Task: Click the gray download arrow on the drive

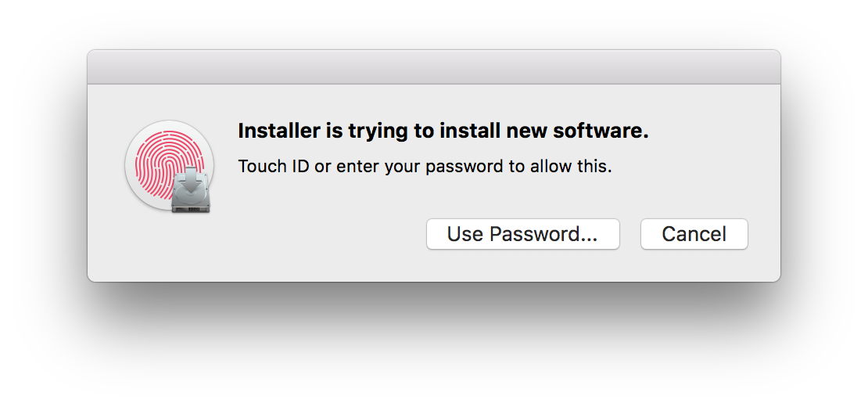Action: [189, 183]
